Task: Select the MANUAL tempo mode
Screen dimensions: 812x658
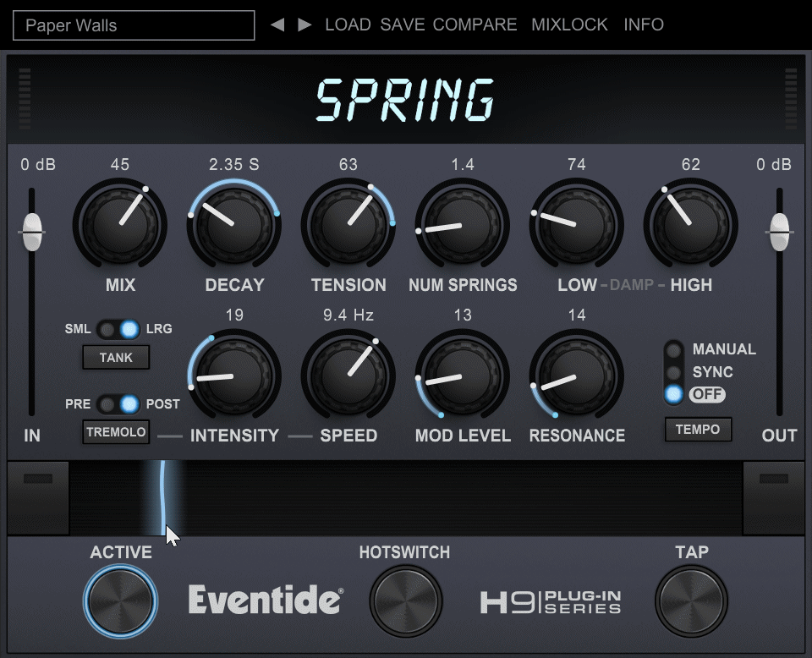Action: coord(674,349)
